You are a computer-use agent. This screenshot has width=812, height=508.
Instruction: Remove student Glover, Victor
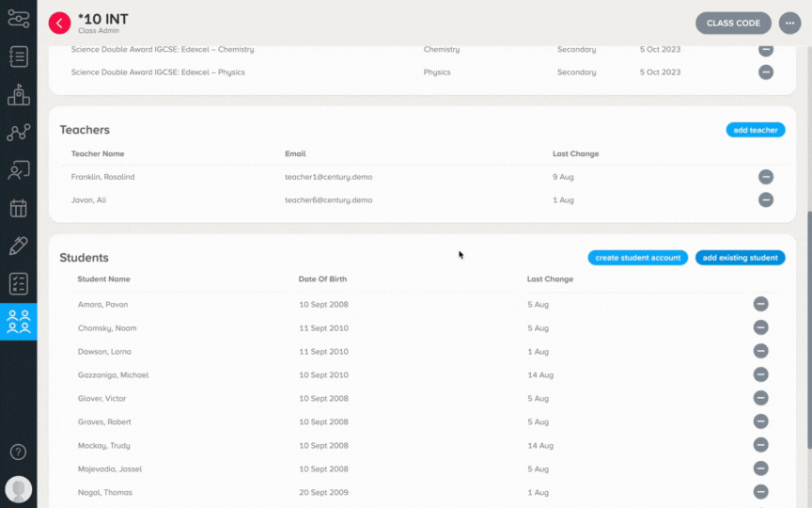(760, 398)
